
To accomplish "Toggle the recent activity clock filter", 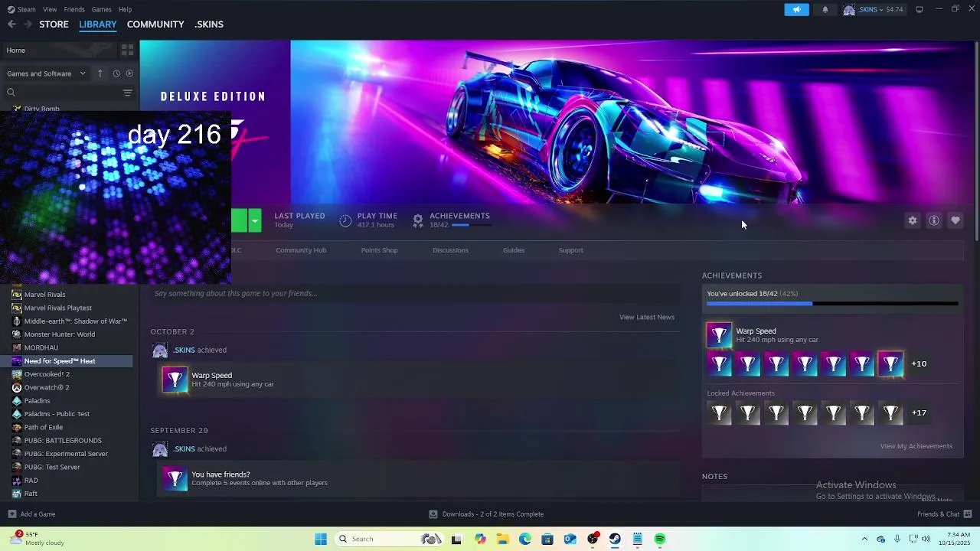I will [x=116, y=73].
